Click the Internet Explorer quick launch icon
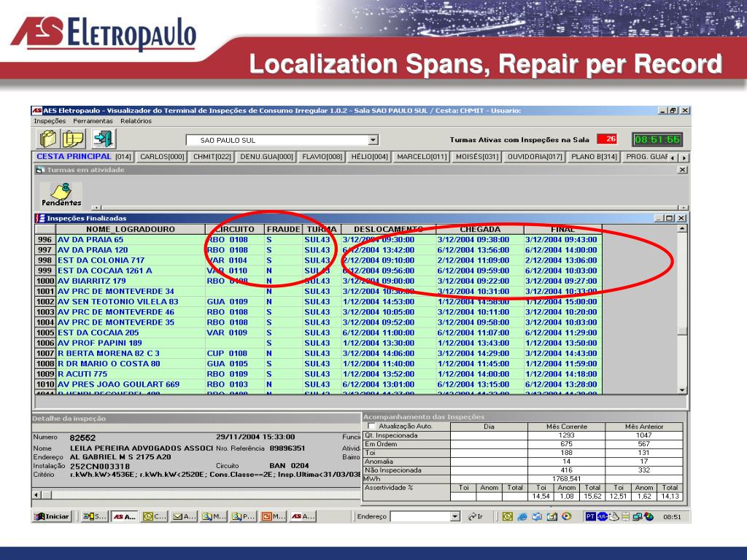This screenshot has height=560, width=747. point(522,516)
